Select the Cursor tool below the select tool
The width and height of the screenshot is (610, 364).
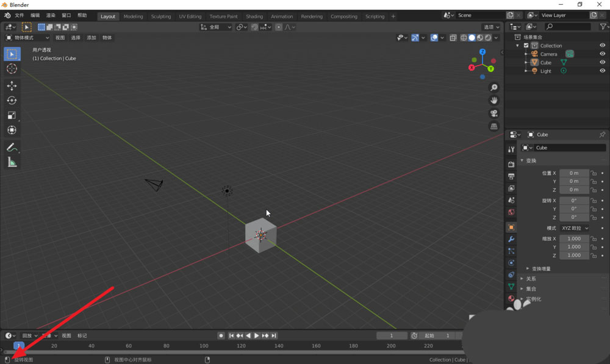(x=11, y=69)
